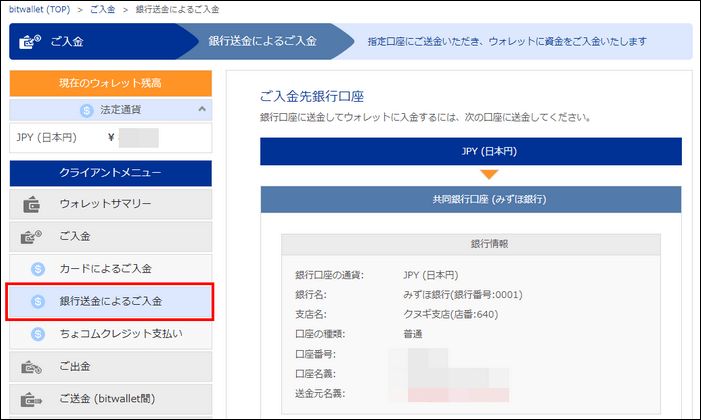Click the 送金元名義: label
This screenshot has height=420, width=701.
pos(320,394)
